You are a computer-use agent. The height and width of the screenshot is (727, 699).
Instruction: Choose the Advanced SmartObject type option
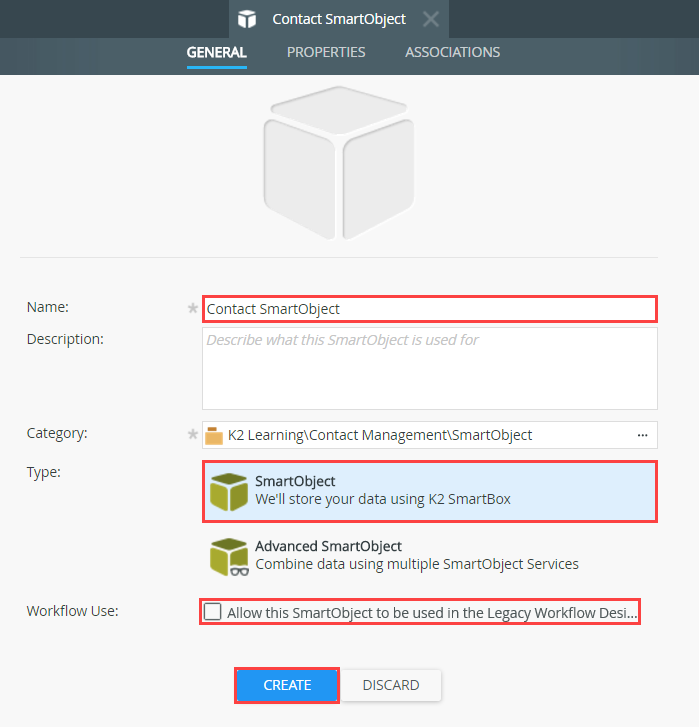point(430,556)
